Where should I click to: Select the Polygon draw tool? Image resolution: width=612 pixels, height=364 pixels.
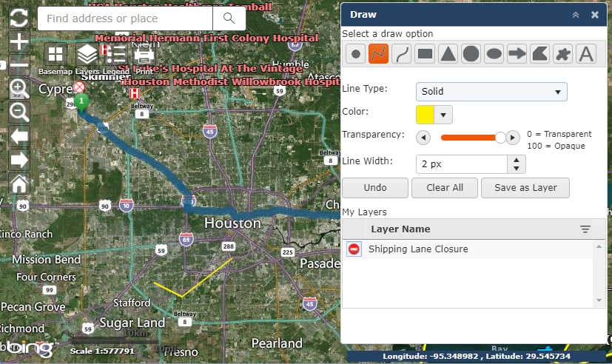point(539,54)
